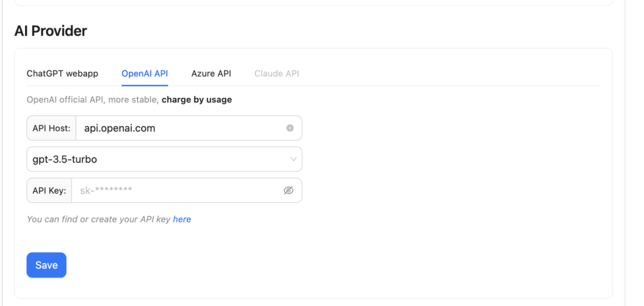This screenshot has width=644, height=306.
Task: Toggle API key visibility eye icon
Action: pos(289,190)
